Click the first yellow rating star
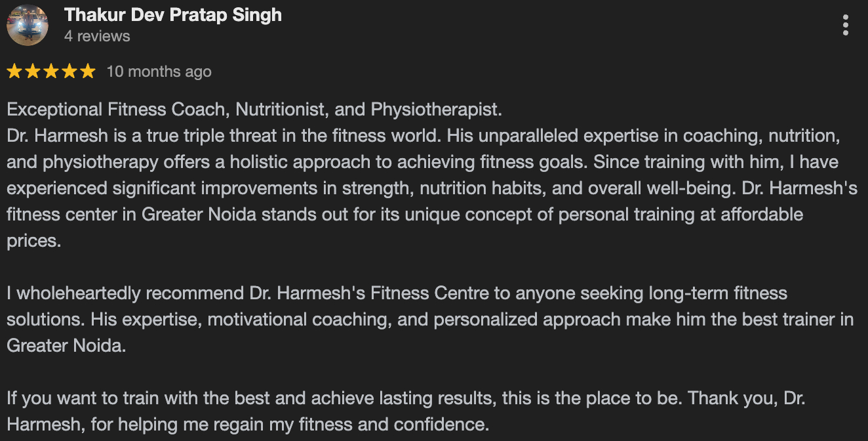The image size is (868, 441). point(14,72)
